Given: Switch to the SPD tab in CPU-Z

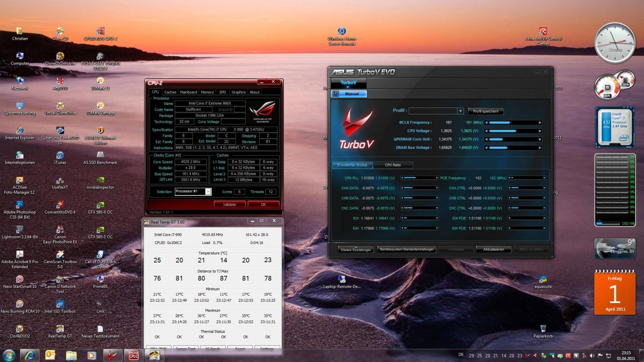Looking at the screenshot, I should [222, 92].
